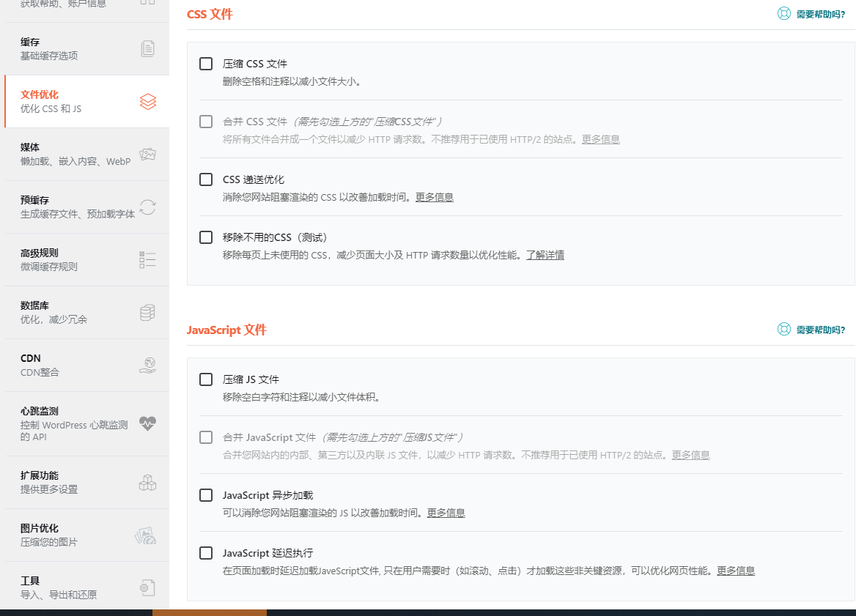Screen dimensions: 856x616
Task: Click the 心跳监测 heartbeat icon
Action: tap(147, 423)
